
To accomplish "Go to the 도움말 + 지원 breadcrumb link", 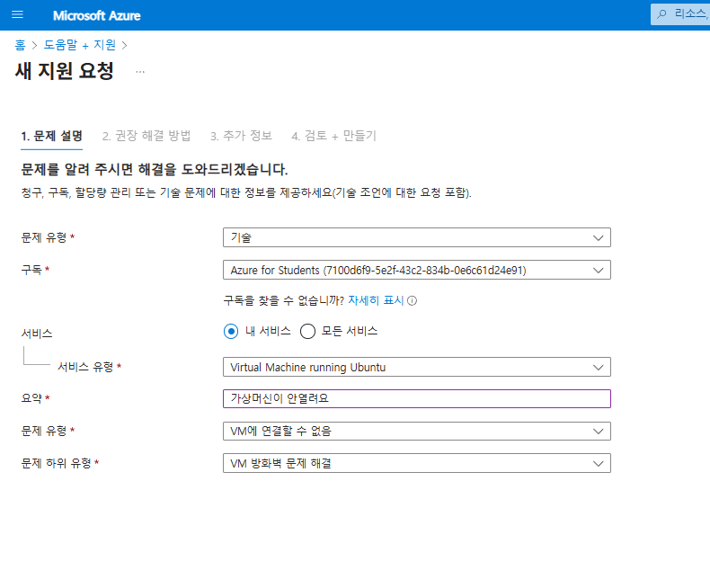I will point(80,45).
